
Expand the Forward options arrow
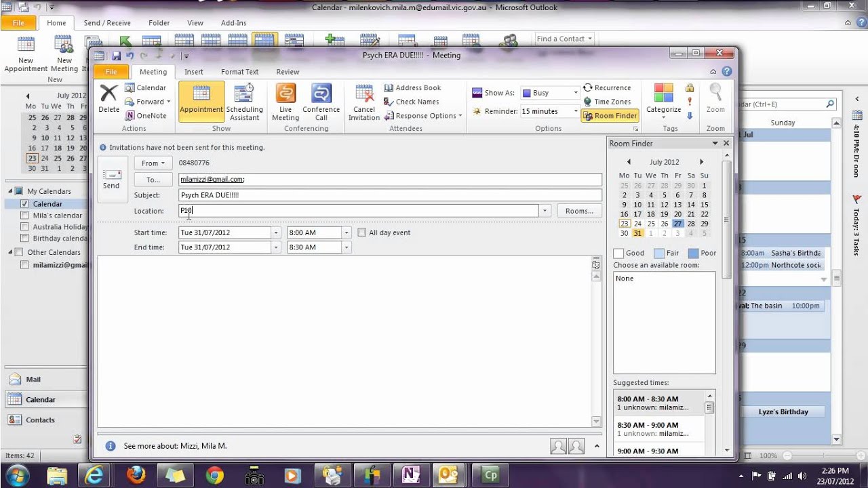[168, 102]
